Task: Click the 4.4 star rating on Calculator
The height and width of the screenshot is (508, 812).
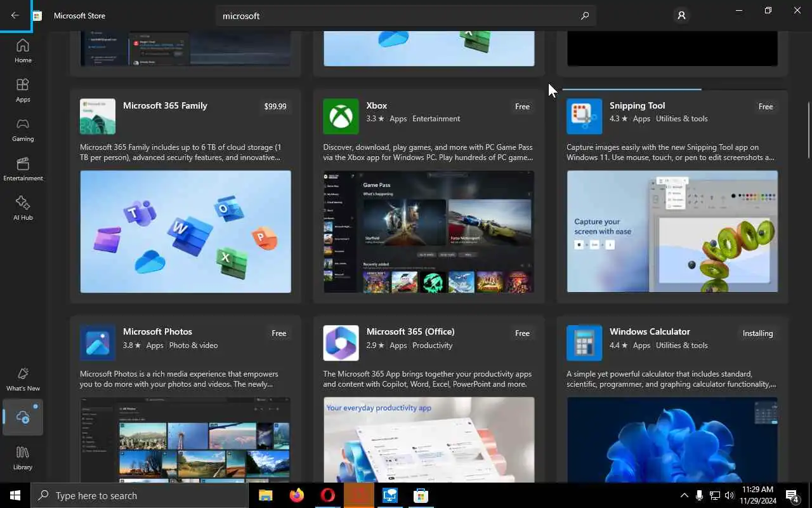Action: [x=619, y=345]
